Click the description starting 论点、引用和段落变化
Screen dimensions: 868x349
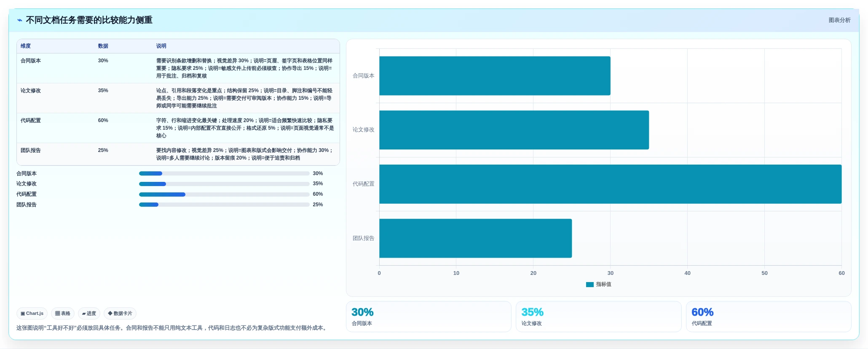(245, 98)
